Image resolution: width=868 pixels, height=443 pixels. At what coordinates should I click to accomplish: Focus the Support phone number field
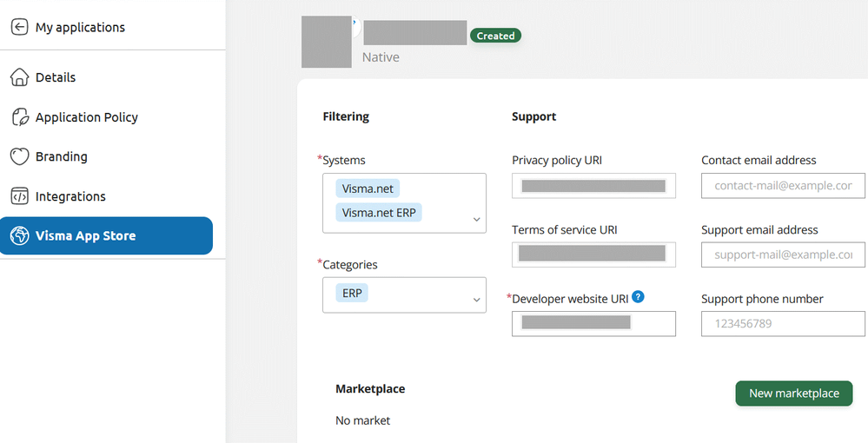[x=783, y=323]
